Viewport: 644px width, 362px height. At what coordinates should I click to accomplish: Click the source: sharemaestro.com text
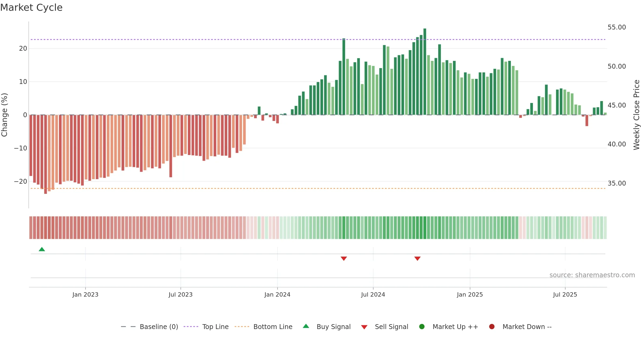tap(592, 275)
